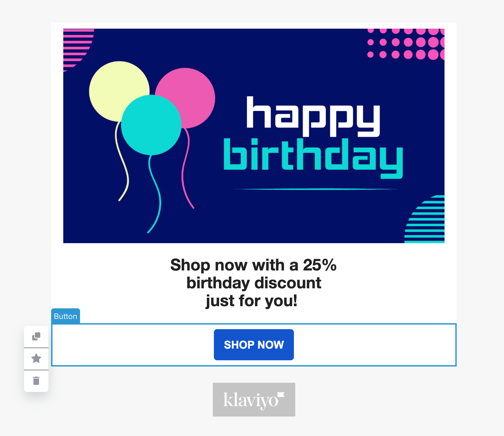504x436 pixels.
Task: Click the star icon to save block
Action: tap(36, 359)
